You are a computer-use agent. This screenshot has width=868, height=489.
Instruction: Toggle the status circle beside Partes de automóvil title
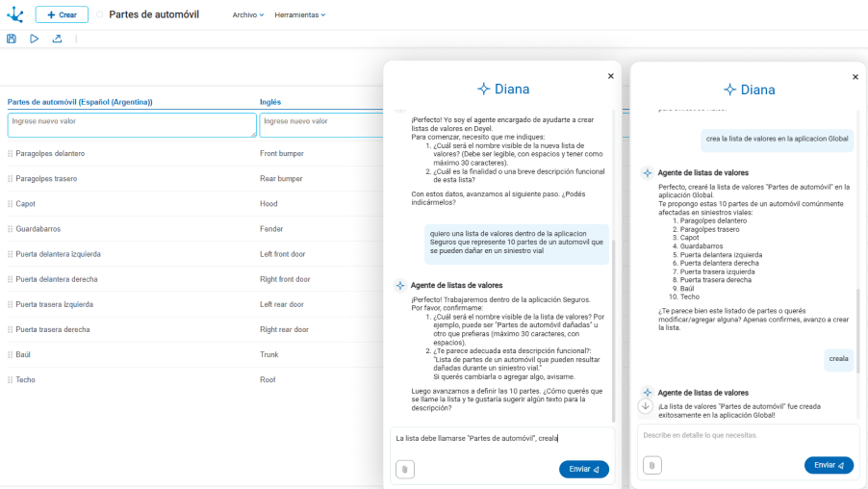[100, 15]
